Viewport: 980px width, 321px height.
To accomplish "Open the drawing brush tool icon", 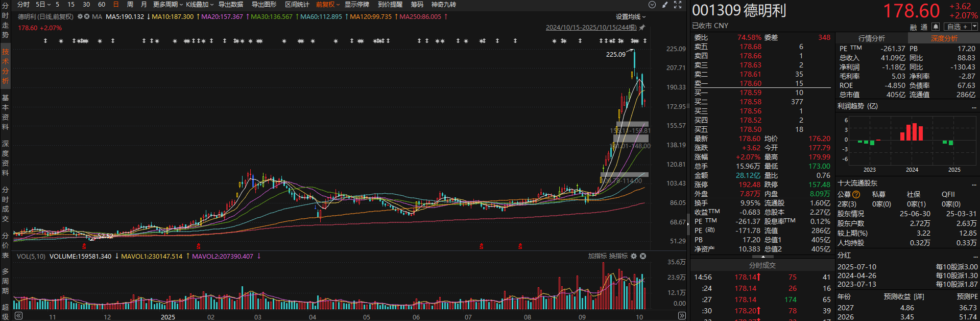I will click(x=665, y=5).
